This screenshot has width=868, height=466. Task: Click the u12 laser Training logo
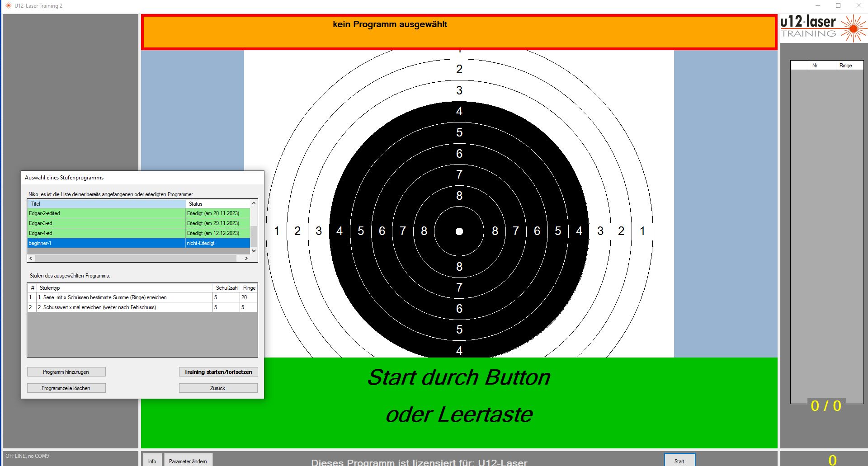[824, 28]
